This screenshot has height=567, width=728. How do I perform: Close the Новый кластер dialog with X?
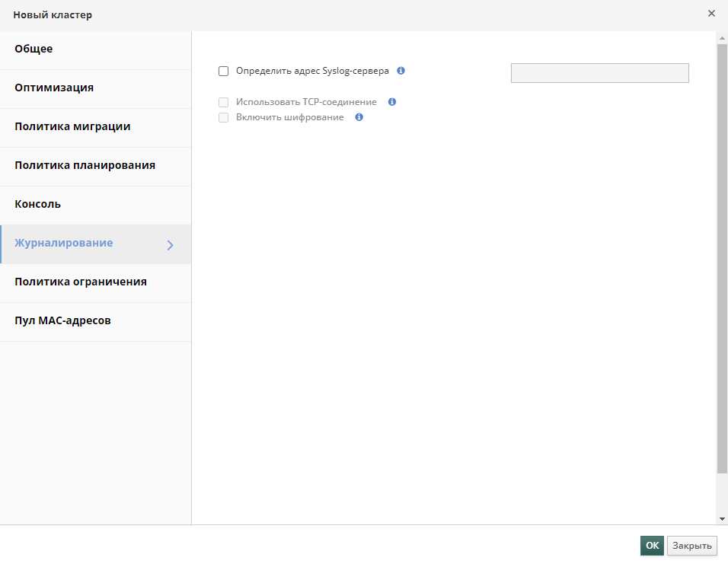[711, 14]
